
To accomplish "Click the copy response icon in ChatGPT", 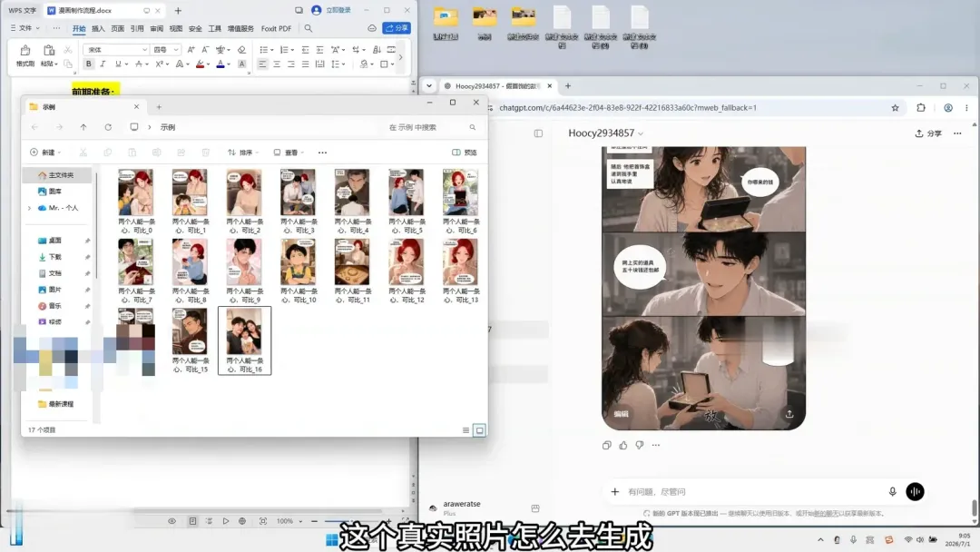I will point(606,445).
